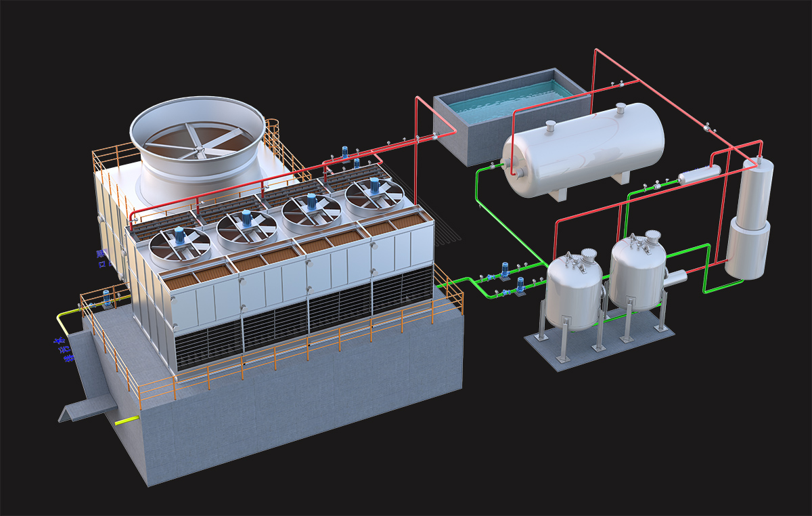This screenshot has height=516, width=812.
Task: Click the upper blue pump on green pipe
Action: coord(504,270)
